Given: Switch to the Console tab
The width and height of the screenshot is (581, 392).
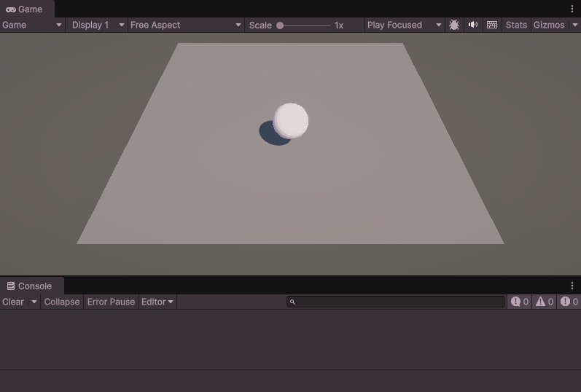Looking at the screenshot, I should (32, 286).
